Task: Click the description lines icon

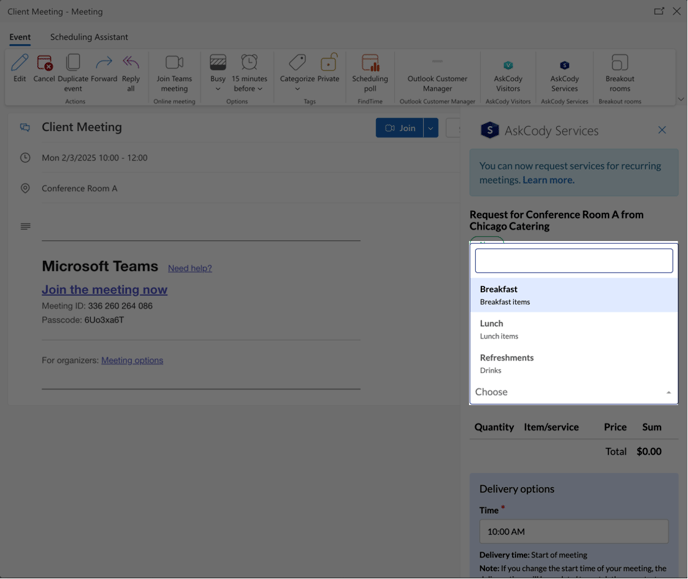Action: coord(25,226)
